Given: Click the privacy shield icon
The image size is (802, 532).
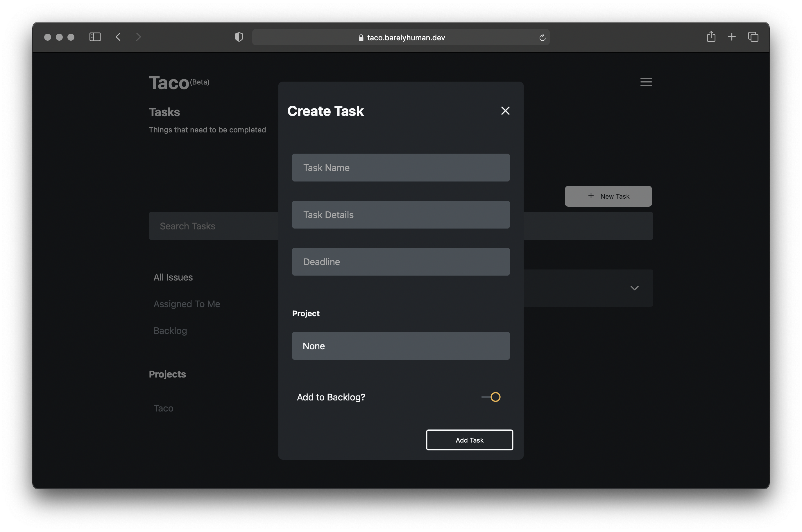Looking at the screenshot, I should (239, 37).
